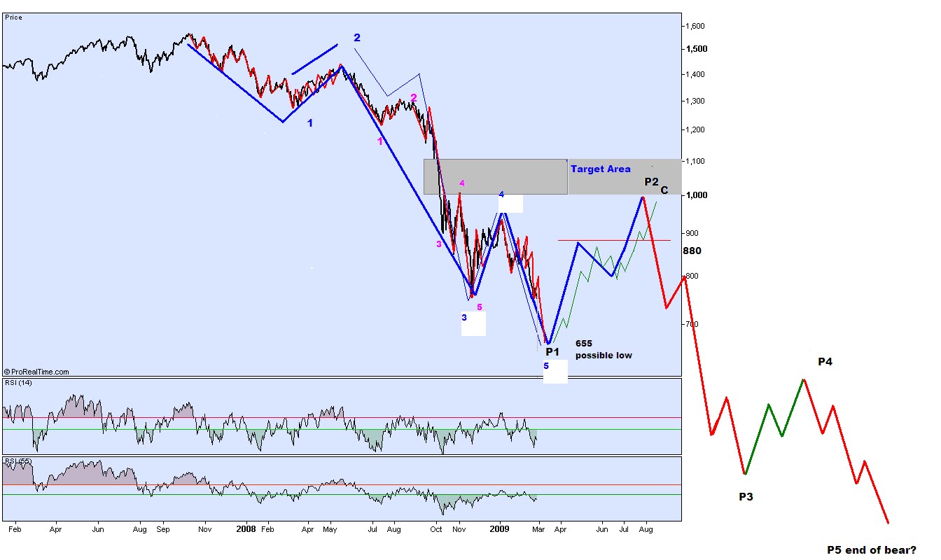Click the '1,500' price axis value
The height and width of the screenshot is (560, 941).
click(696, 49)
